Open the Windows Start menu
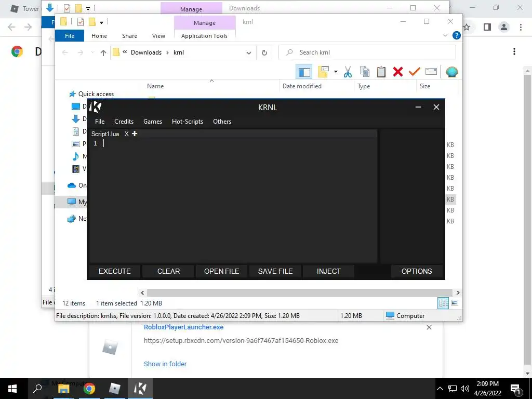The image size is (532, 399). (x=12, y=389)
